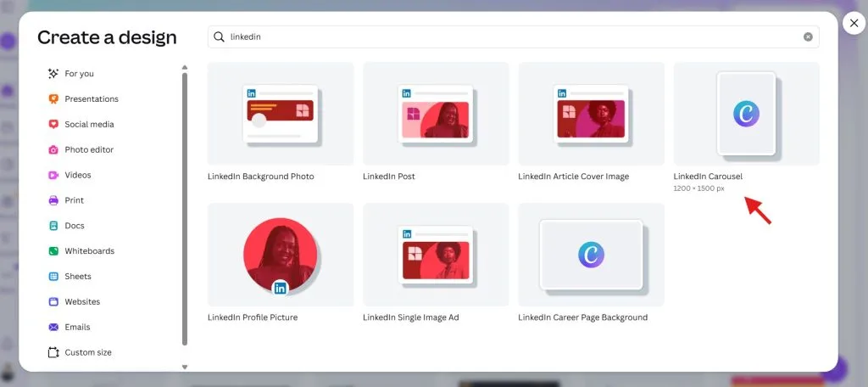Open the Videos category

pos(78,175)
